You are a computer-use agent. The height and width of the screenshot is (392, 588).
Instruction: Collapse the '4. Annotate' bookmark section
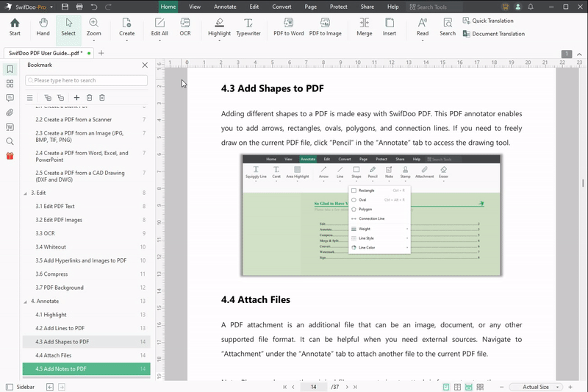pos(26,302)
